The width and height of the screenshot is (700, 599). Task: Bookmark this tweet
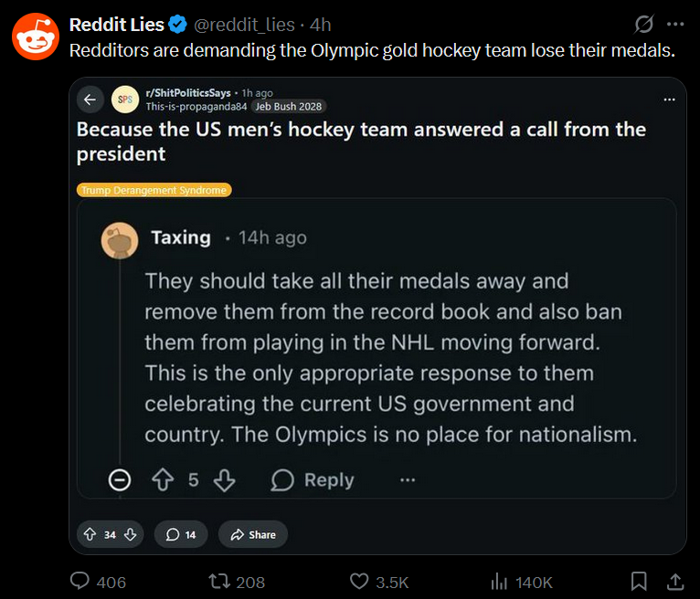tap(640, 582)
